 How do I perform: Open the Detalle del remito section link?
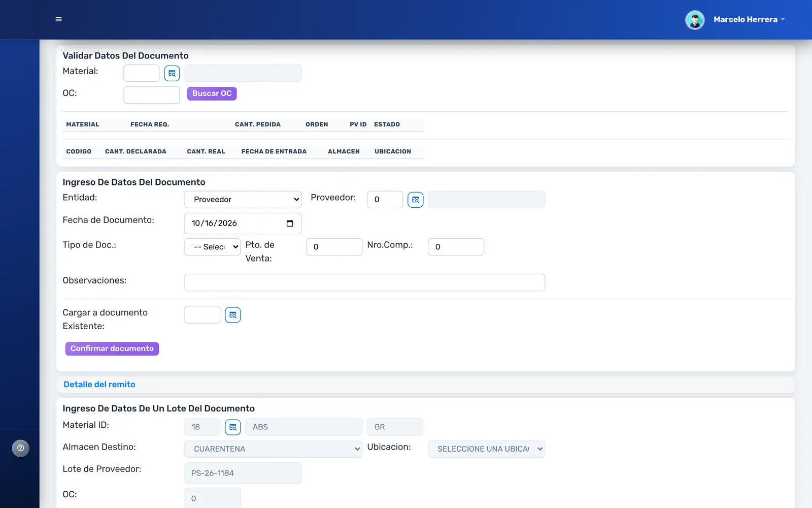99,385
